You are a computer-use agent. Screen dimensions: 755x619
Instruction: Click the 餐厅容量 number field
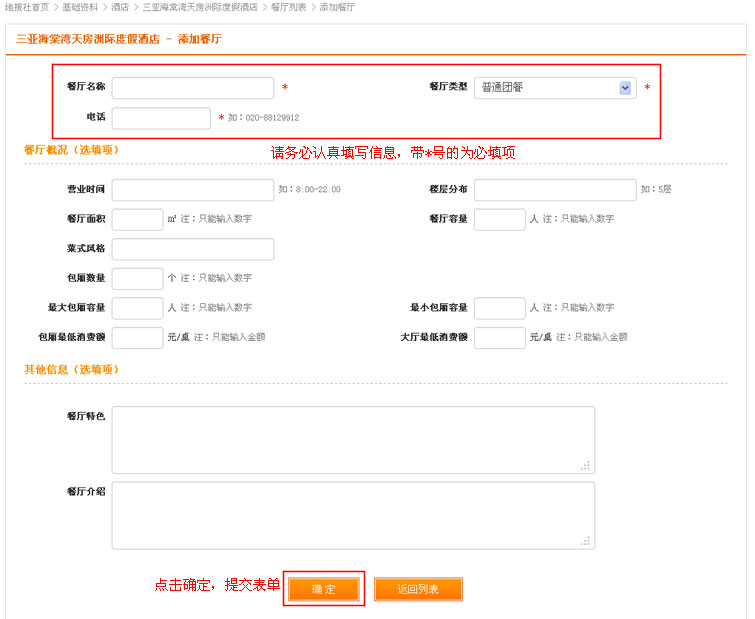(499, 220)
